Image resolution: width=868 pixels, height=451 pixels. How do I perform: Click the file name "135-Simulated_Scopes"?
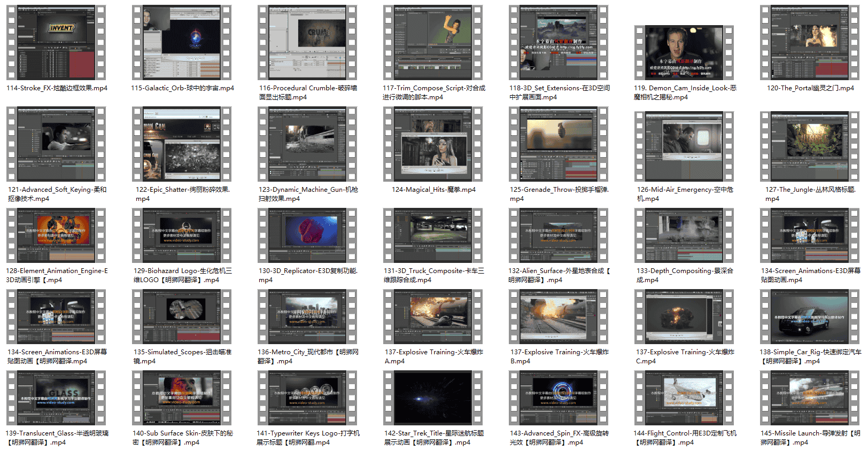coord(182,356)
